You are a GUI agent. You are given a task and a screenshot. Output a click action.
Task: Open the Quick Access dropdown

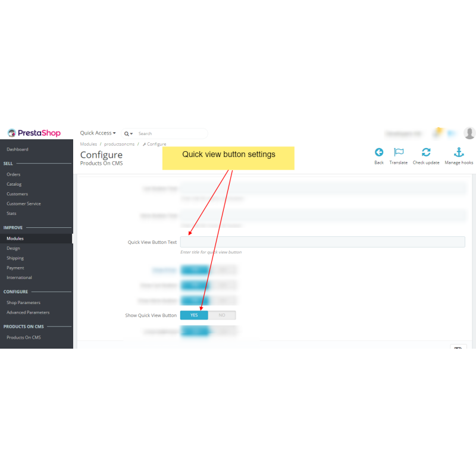click(x=98, y=133)
